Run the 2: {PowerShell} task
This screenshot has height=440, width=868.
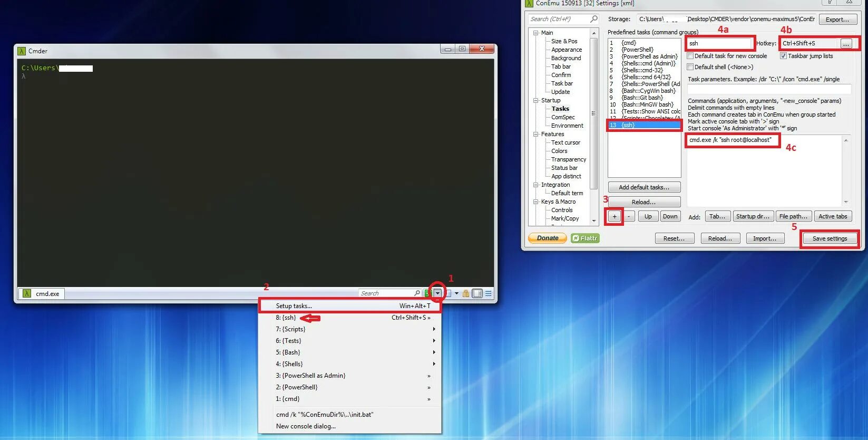(x=350, y=387)
